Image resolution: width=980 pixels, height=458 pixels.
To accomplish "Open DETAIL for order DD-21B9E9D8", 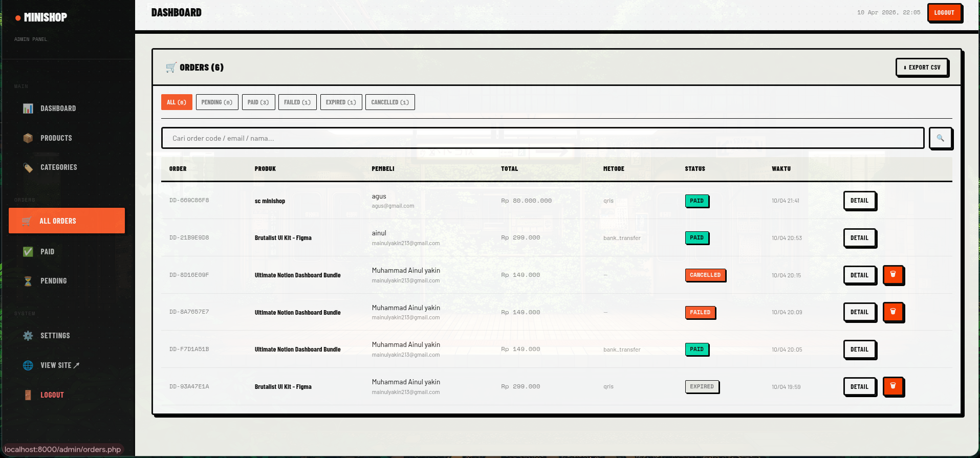I will pos(859,238).
